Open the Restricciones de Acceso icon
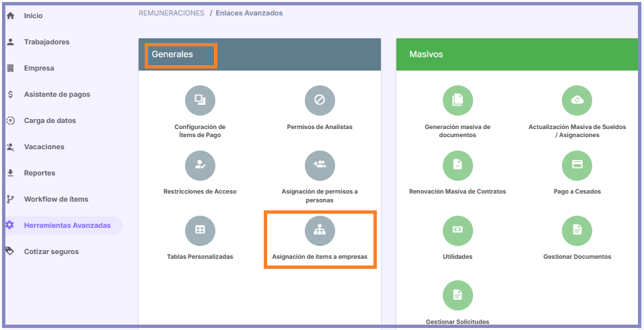The image size is (644, 330). point(200,165)
